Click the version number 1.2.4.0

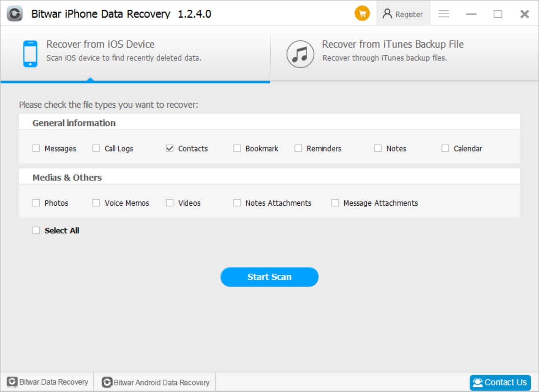(x=194, y=14)
